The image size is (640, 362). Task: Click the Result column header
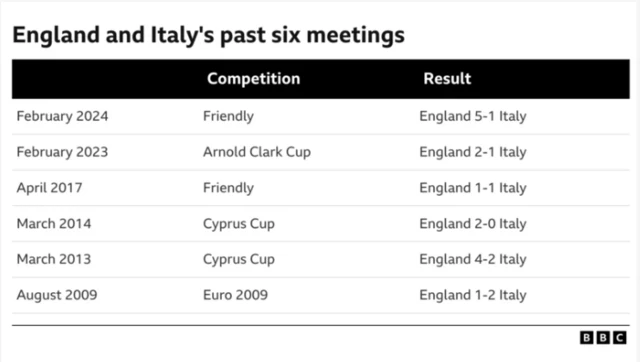point(447,78)
